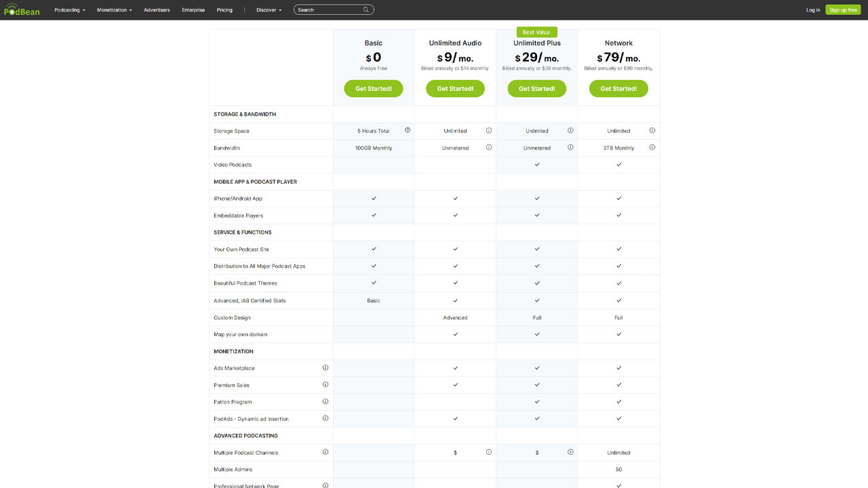Click Get Started under Basic plan
The width and height of the screenshot is (868, 488).
(x=374, y=89)
